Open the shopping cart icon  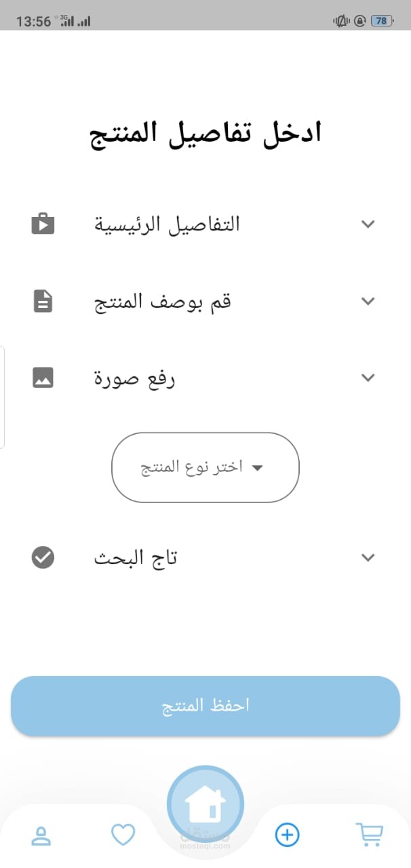369,834
